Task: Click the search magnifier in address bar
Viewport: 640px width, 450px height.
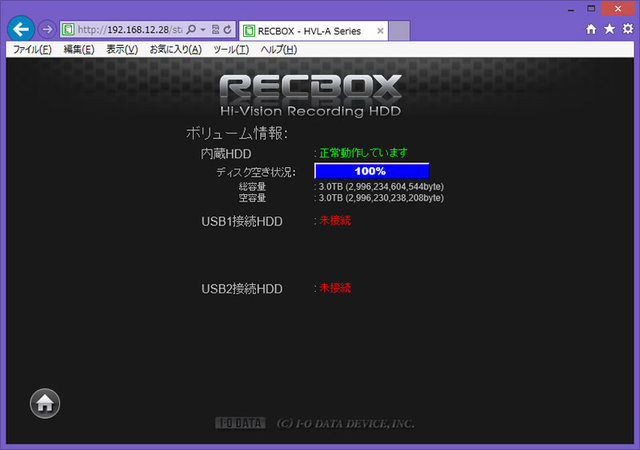Action: click(x=191, y=29)
